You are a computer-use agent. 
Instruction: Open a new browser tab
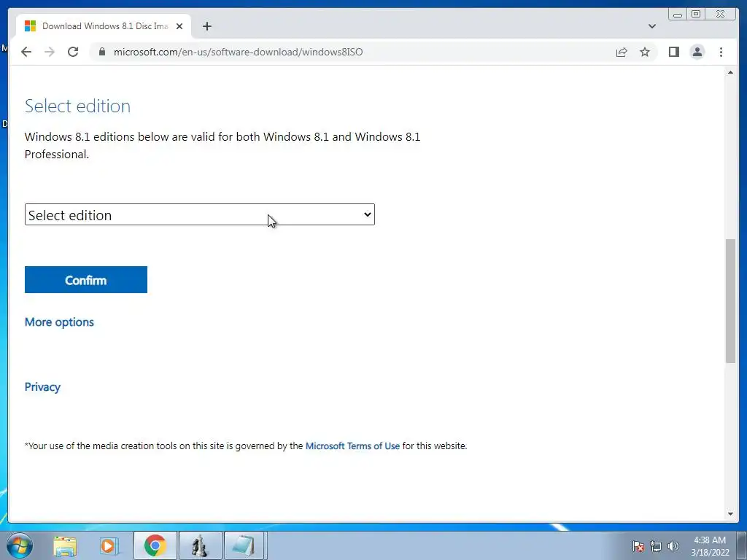point(206,26)
